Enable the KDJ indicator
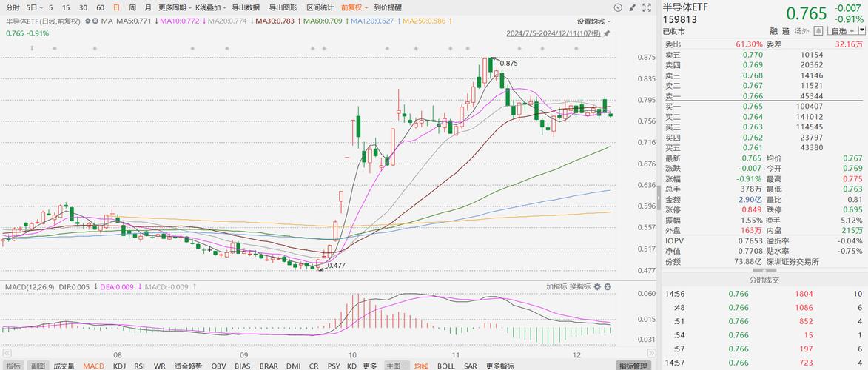 (119, 366)
